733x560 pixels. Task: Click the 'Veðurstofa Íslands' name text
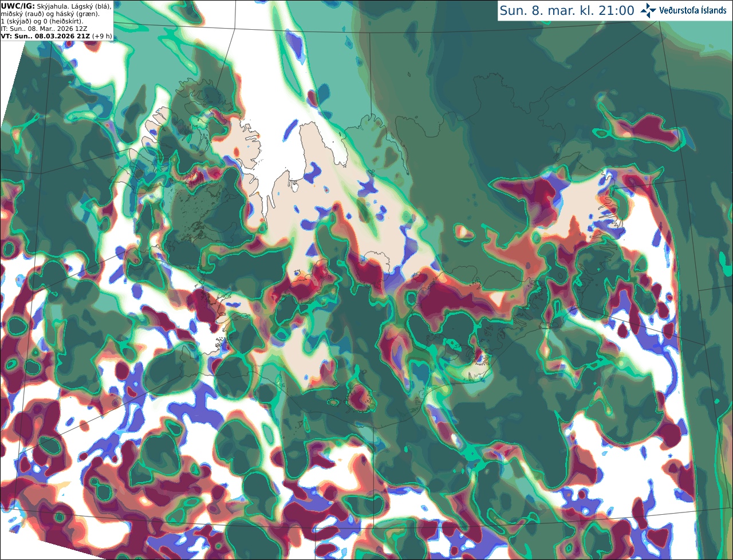(x=692, y=10)
